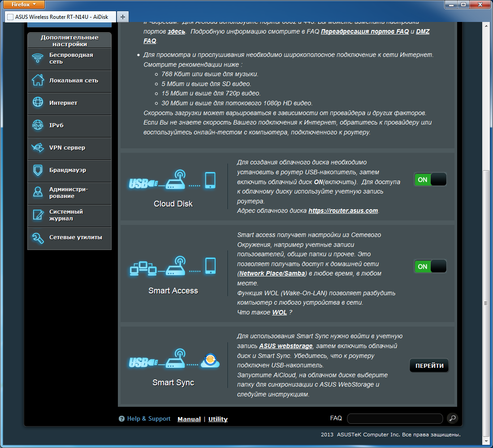Click the 768 Кбит music bullet line

210,74
